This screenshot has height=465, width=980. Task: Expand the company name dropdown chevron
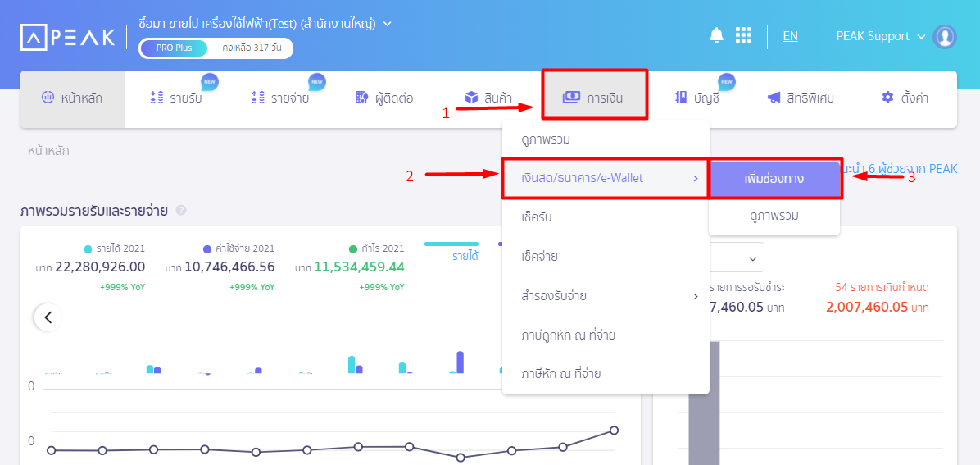tap(388, 24)
